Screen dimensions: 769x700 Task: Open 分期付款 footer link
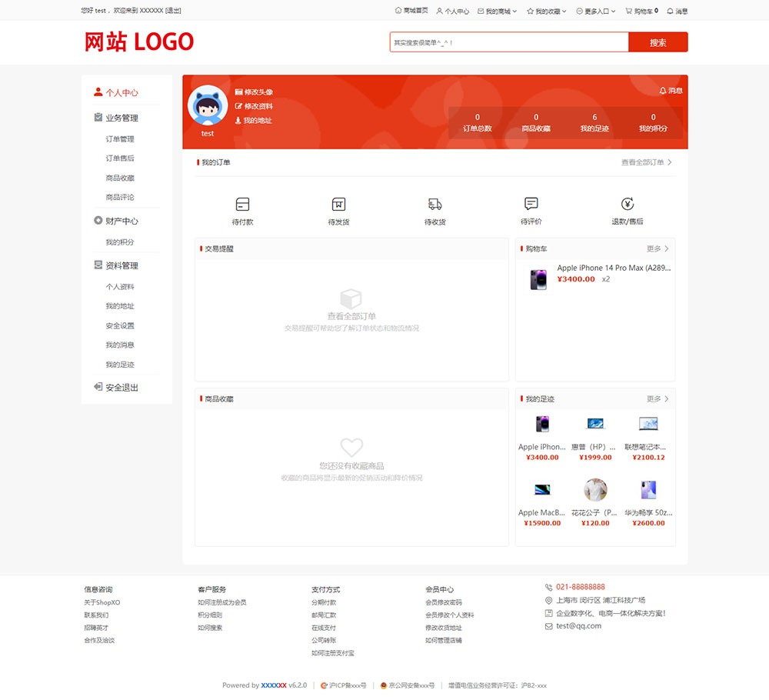pos(324,602)
